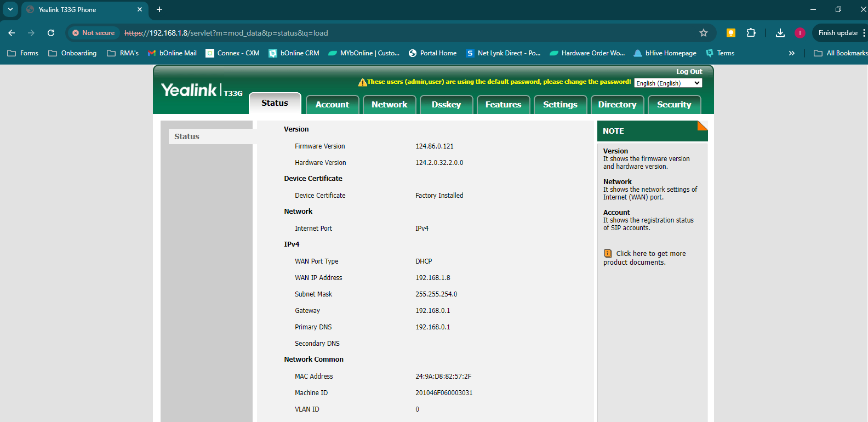Image resolution: width=868 pixels, height=422 pixels.
Task: Click the product documents help icon
Action: pyautogui.click(x=608, y=253)
